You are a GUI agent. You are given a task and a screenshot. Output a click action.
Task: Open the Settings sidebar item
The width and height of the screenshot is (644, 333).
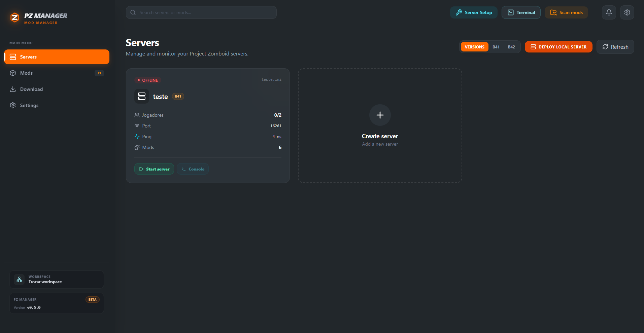point(57,105)
